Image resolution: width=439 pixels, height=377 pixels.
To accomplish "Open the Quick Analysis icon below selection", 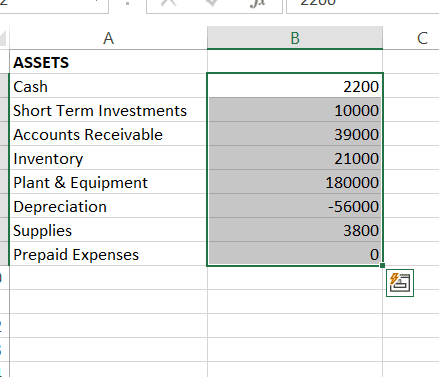I will tap(400, 283).
